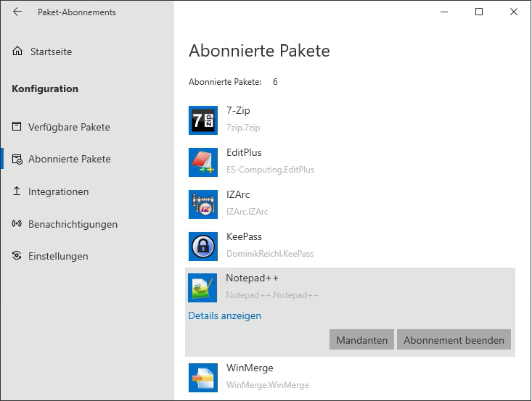The width and height of the screenshot is (532, 401).
Task: Click the Notepad++ package icon
Action: point(202,288)
